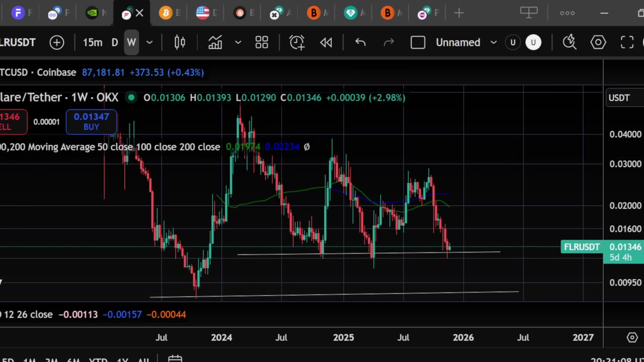Open axis settings gear beside time scale
The width and height of the screenshot is (644, 362).
[632, 337]
